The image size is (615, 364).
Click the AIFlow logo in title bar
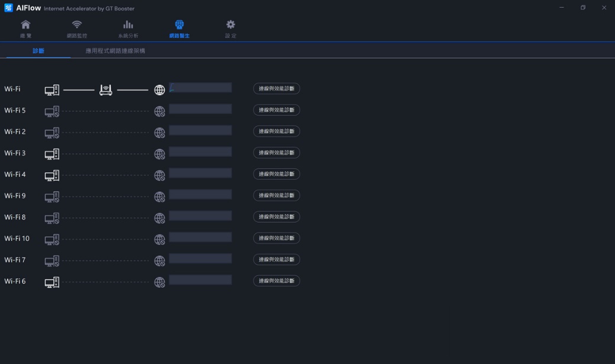8,8
